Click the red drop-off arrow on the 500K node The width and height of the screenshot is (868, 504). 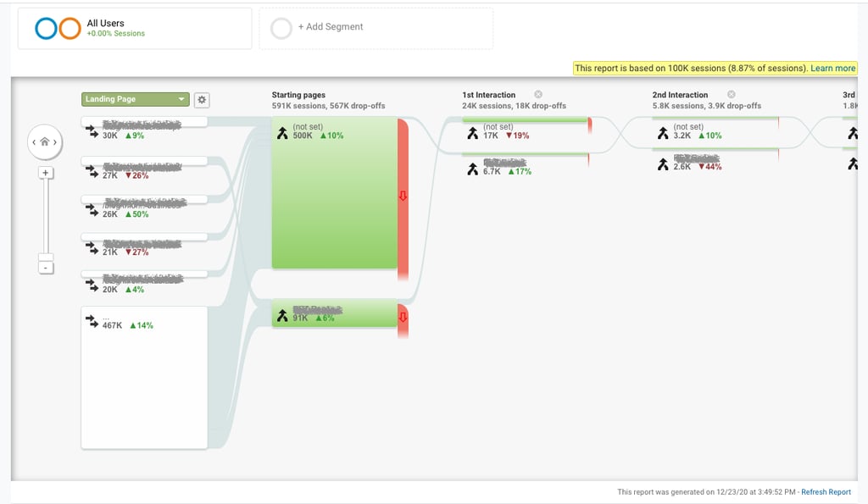(x=401, y=195)
